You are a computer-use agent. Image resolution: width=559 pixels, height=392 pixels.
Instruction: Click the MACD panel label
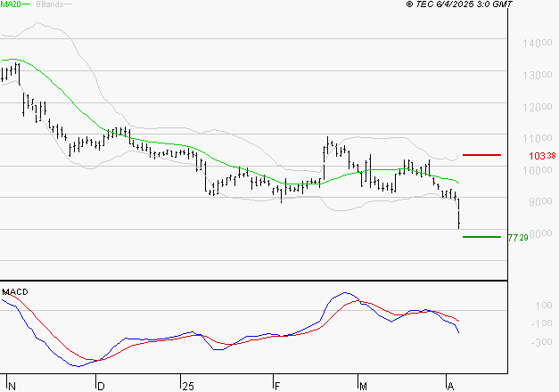[x=15, y=292]
